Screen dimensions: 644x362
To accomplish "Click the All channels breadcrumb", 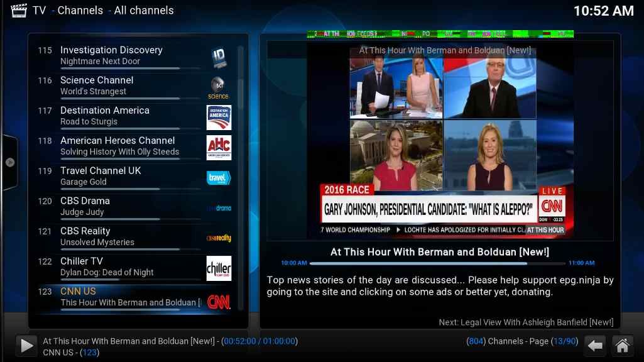I will (144, 10).
